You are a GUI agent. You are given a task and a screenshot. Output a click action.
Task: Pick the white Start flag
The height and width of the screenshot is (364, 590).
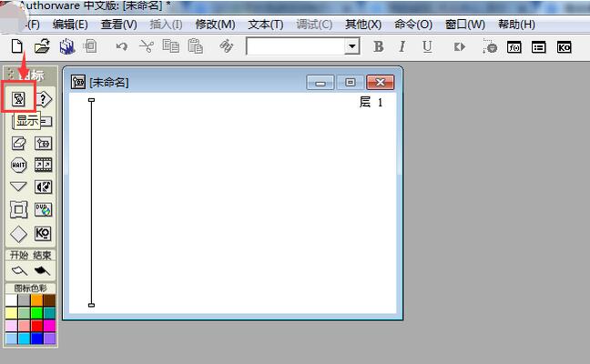(x=19, y=270)
